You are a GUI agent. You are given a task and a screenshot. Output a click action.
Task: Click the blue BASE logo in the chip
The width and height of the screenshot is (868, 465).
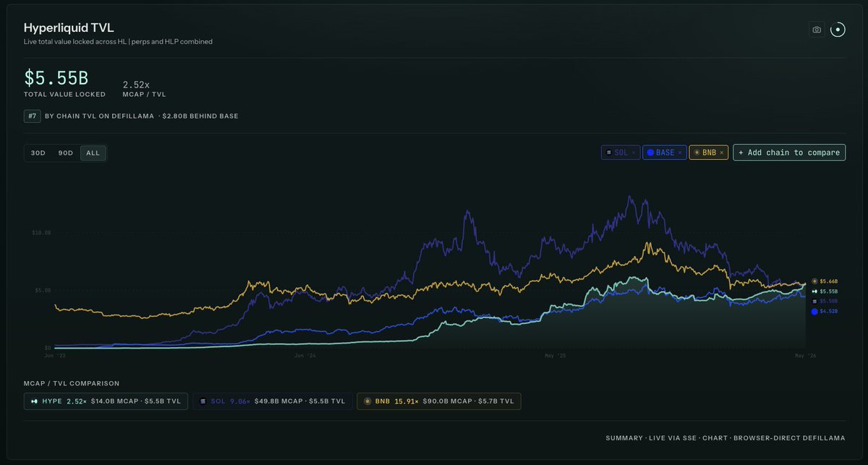pyautogui.click(x=650, y=153)
